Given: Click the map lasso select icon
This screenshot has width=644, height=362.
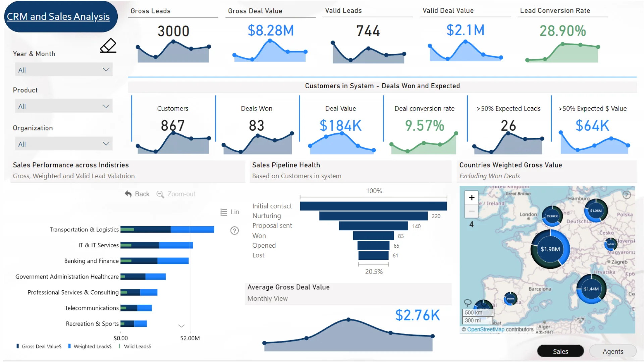Looking at the screenshot, I should 468,303.
